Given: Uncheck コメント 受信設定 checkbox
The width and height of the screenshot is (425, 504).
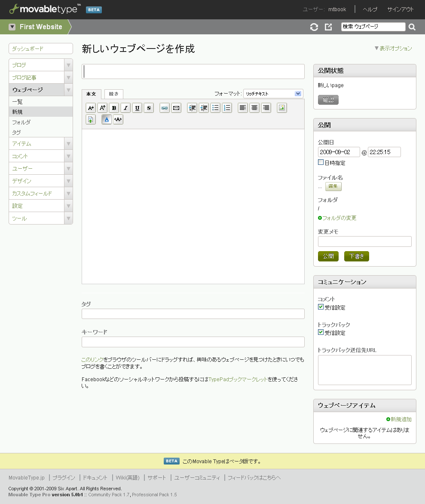Looking at the screenshot, I should click(x=321, y=307).
